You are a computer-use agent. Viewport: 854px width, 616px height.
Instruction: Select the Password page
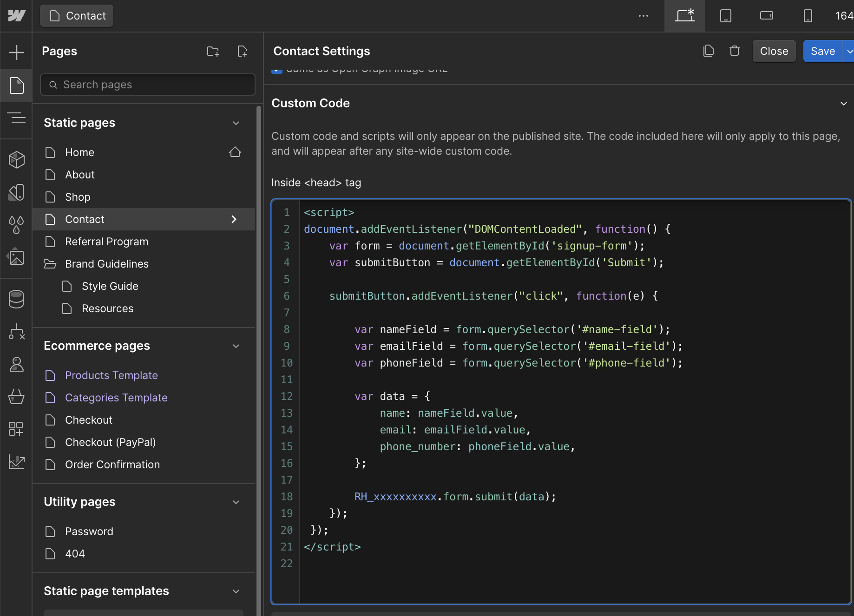144,531
